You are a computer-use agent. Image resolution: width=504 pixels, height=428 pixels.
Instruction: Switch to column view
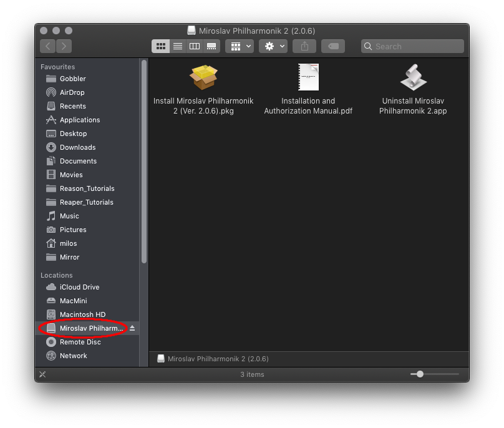pos(195,46)
